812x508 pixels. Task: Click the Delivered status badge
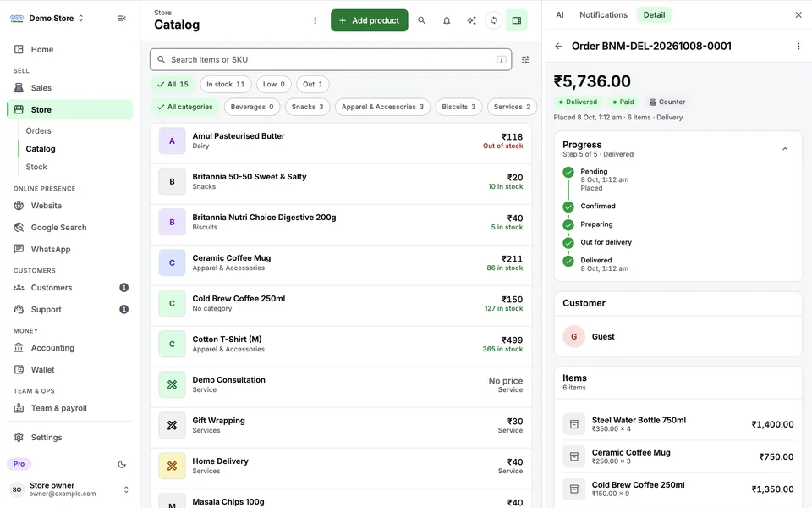tap(578, 102)
